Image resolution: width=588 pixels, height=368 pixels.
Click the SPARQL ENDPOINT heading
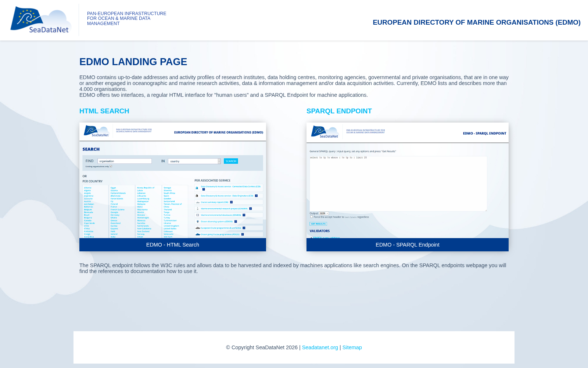click(x=339, y=111)
